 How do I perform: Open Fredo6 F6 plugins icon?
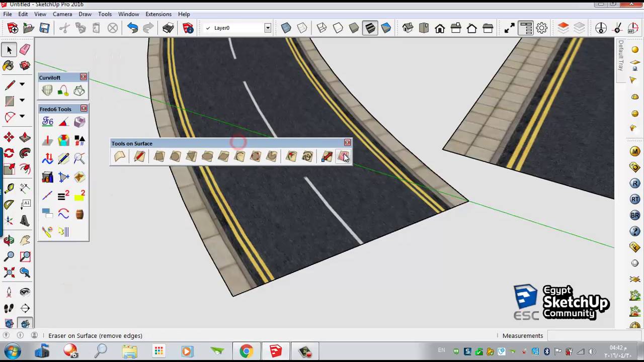point(47,122)
